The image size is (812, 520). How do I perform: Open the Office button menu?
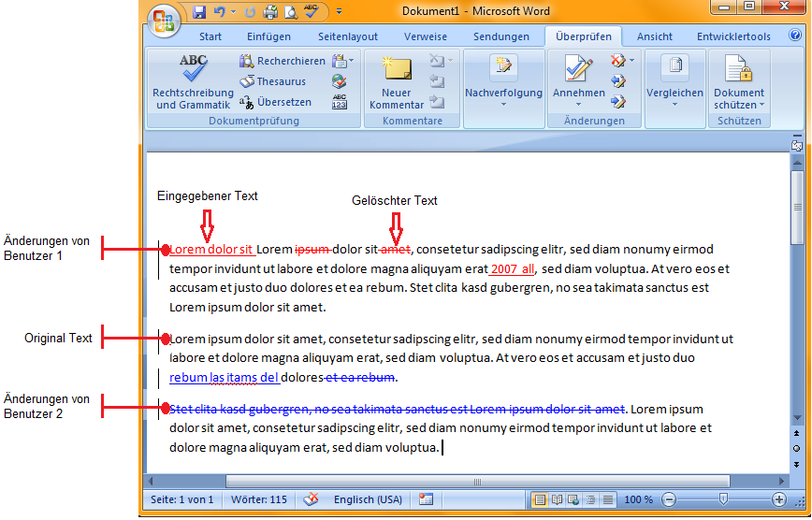163,22
